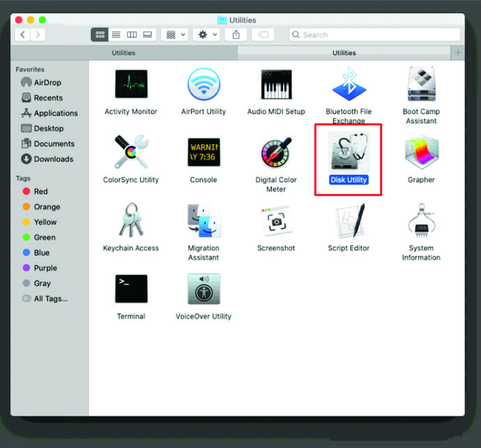Select the Script Editor icon
Viewport: 481px width, 448px height.
pyautogui.click(x=350, y=221)
